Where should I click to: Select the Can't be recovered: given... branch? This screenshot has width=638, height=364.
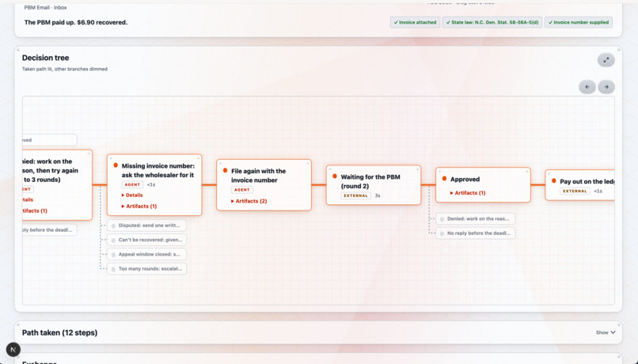tap(147, 240)
